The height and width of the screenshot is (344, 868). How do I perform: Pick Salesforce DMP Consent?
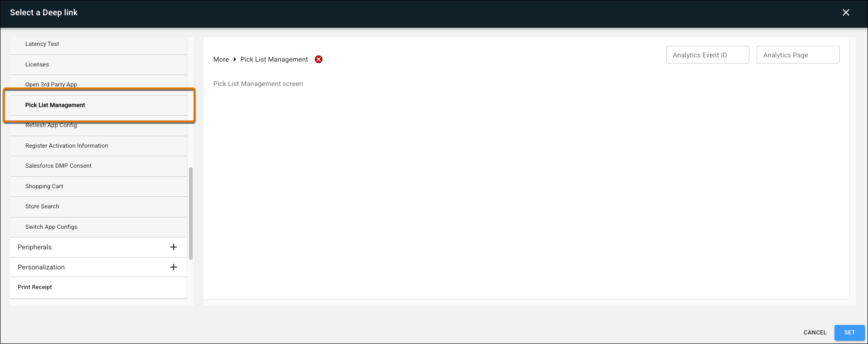click(x=99, y=166)
